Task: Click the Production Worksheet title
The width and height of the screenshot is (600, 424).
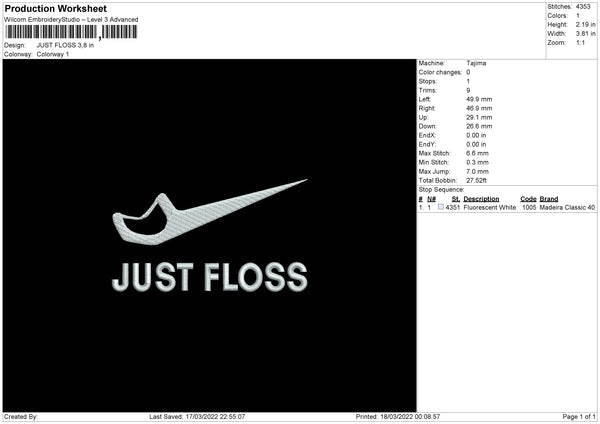Action: 55,8
